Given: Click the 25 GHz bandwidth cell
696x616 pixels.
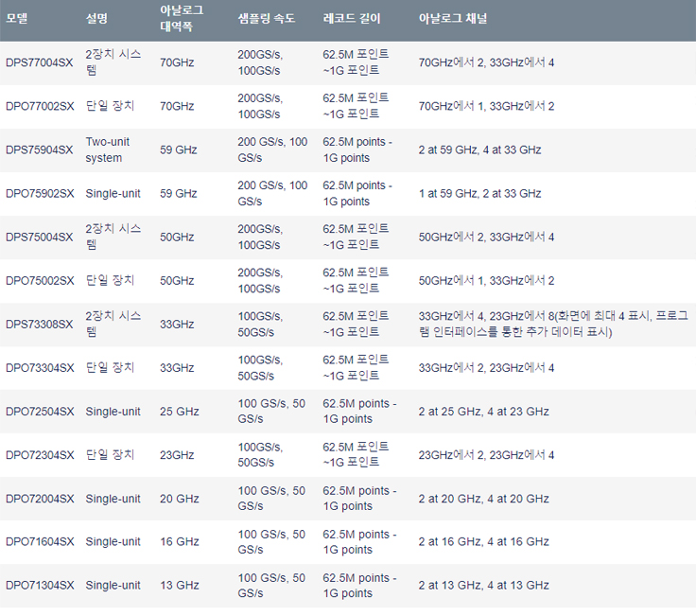Looking at the screenshot, I should pyautogui.click(x=180, y=412).
